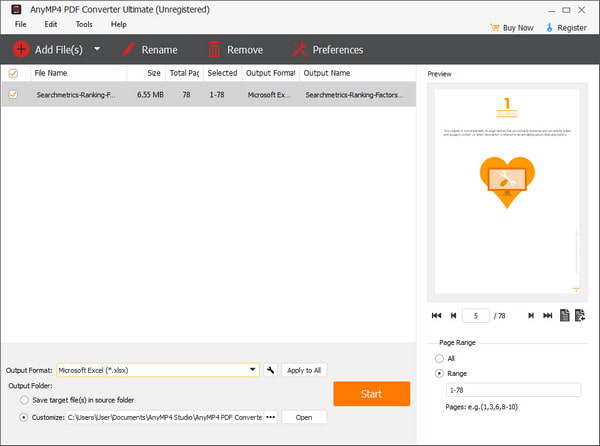The image size is (600, 446).
Task: Click the Searchmetrics-Ranking-Factors output name cell
Action: click(354, 95)
